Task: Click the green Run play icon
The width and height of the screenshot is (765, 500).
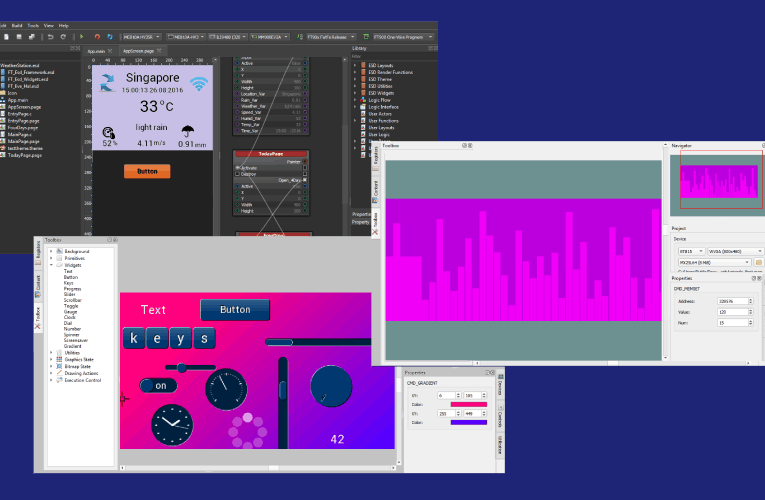Action: coord(81,37)
